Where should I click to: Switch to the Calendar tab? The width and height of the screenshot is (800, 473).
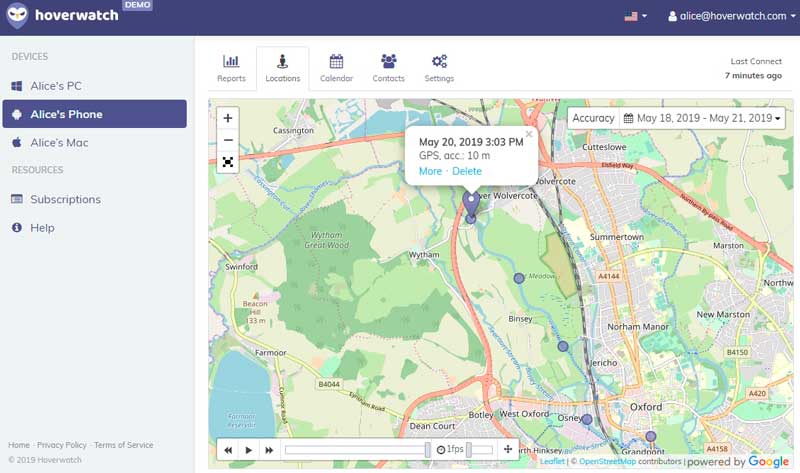click(336, 68)
